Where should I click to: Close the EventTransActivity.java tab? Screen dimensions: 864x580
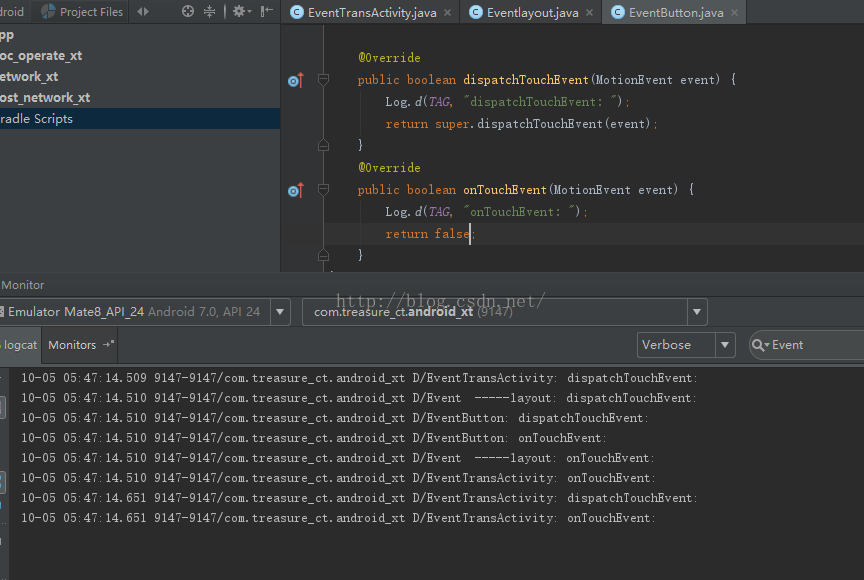pyautogui.click(x=446, y=13)
